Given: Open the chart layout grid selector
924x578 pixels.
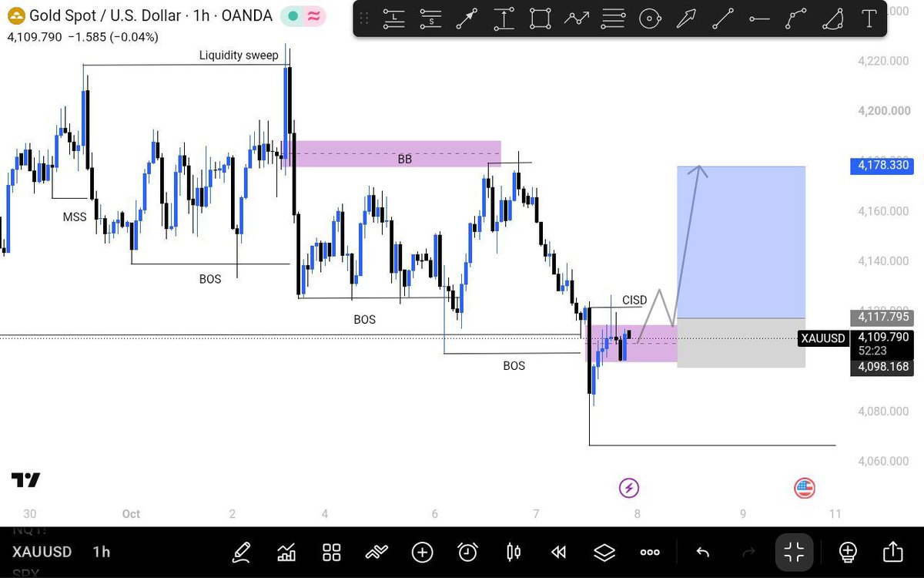Looking at the screenshot, I should [x=332, y=552].
